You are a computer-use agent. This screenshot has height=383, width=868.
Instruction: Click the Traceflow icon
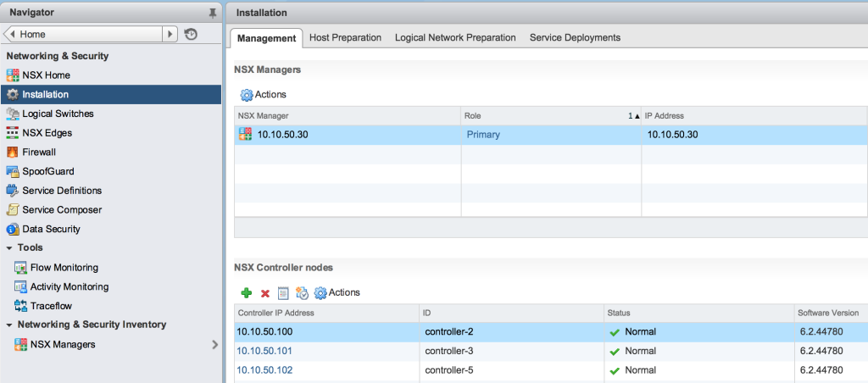(x=21, y=306)
